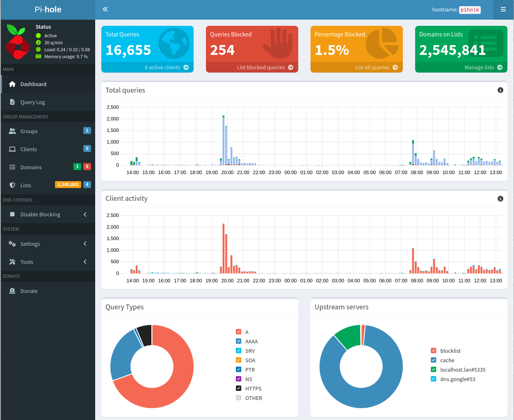514x420 pixels.
Task: Click the hand icon in Queries Blocked card
Action: pos(278,43)
